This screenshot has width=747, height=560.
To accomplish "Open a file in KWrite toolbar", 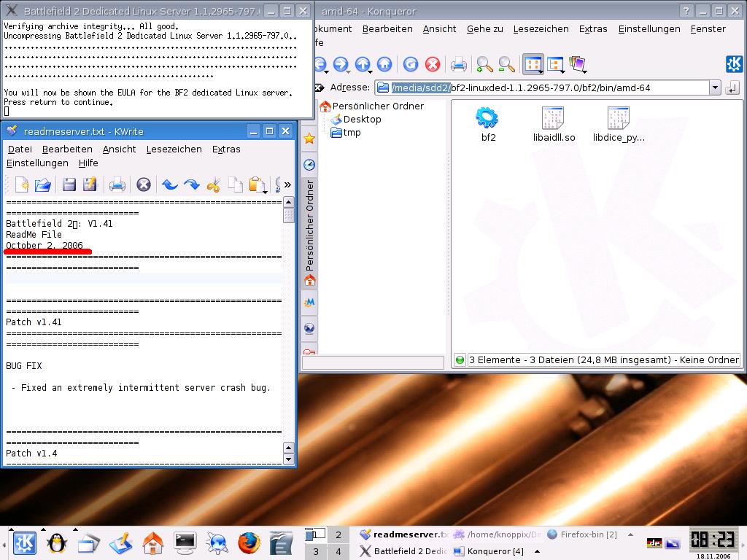I will (x=43, y=184).
